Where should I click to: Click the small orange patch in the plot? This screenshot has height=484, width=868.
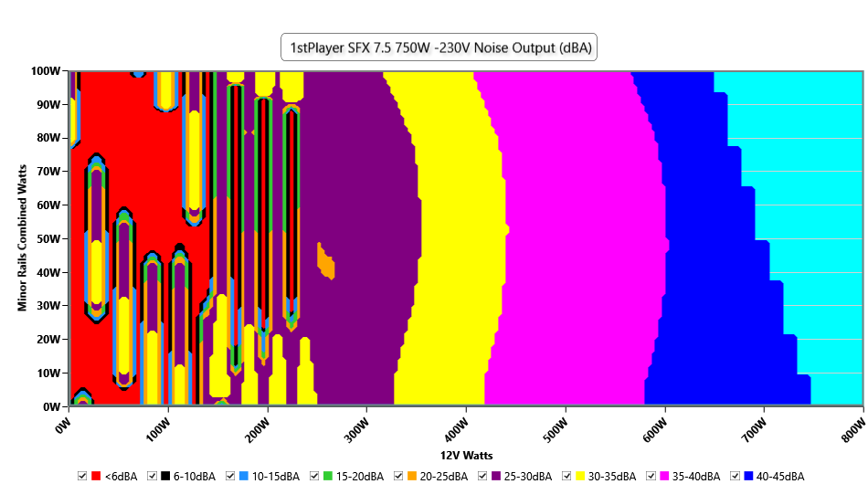325,263
